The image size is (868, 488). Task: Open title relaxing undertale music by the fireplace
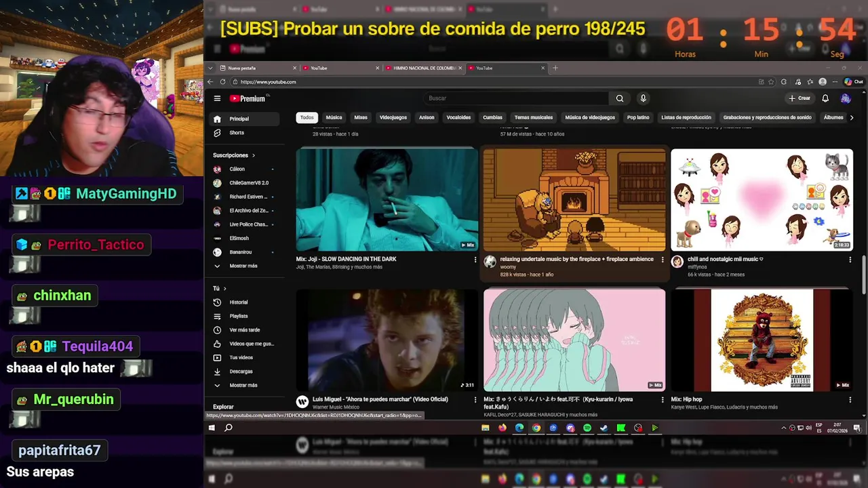(576, 259)
